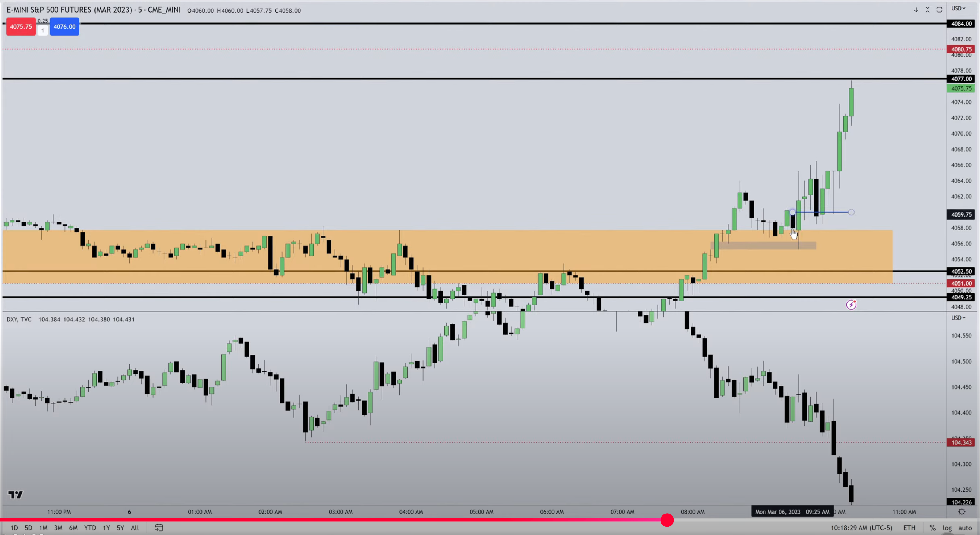Toggle auto scale mode
The image size is (980, 535).
click(x=965, y=528)
